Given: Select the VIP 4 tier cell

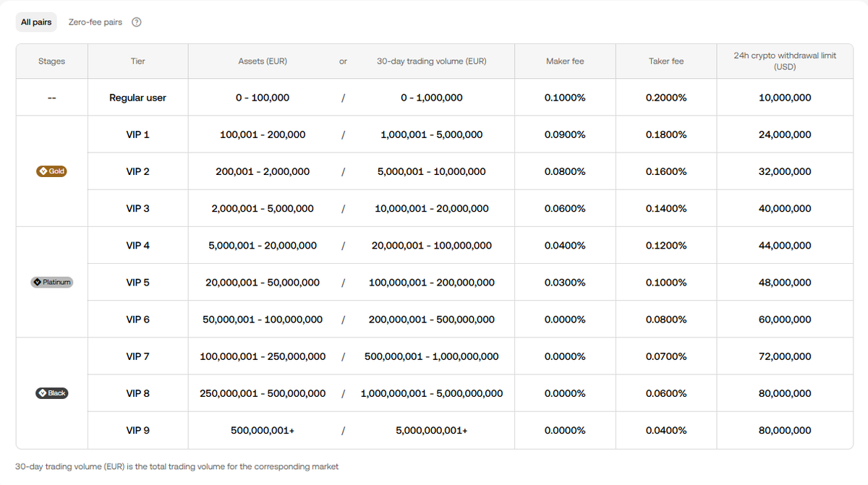Looking at the screenshot, I should tap(138, 245).
